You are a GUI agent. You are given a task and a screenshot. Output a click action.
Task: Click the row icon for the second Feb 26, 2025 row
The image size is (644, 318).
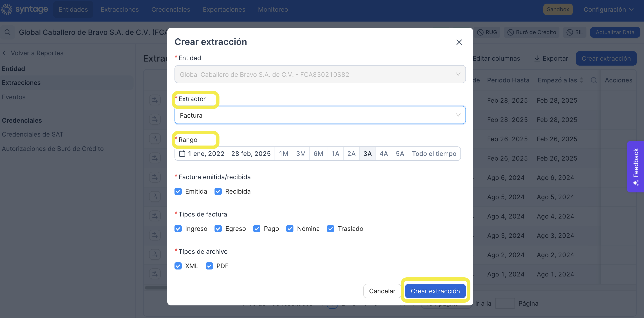click(155, 158)
